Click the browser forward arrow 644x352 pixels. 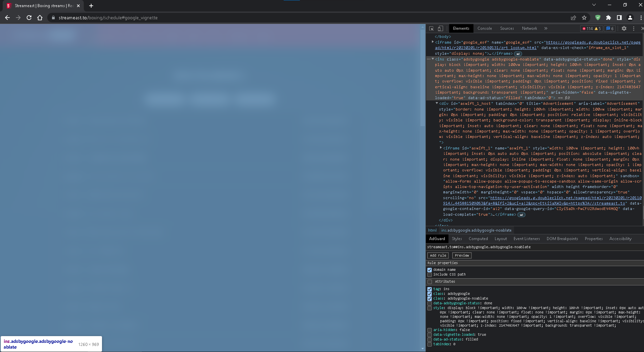[18, 18]
